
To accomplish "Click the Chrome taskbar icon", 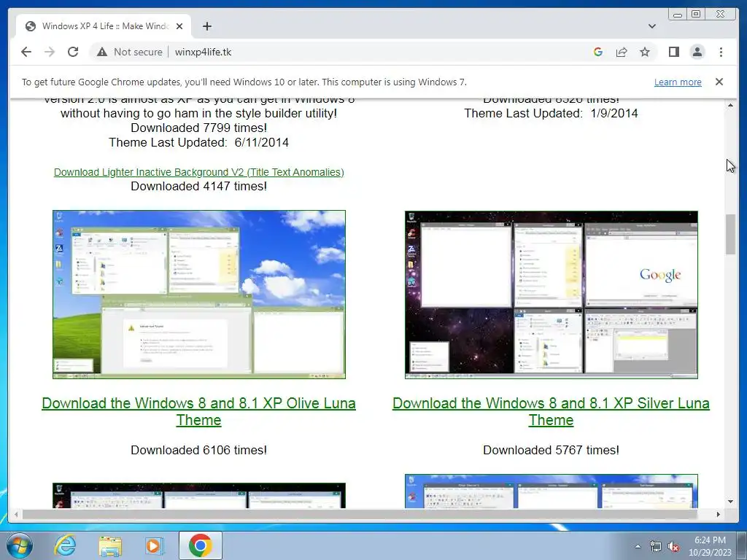I will (200, 545).
